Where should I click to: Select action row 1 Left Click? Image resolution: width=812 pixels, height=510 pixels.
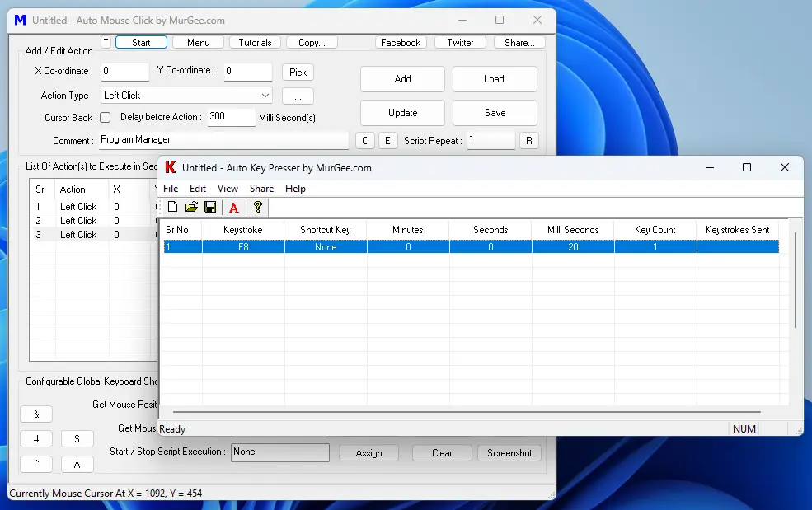94,207
